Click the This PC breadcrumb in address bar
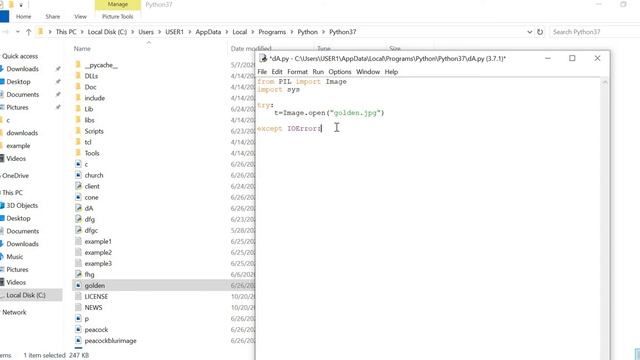 [x=66, y=32]
